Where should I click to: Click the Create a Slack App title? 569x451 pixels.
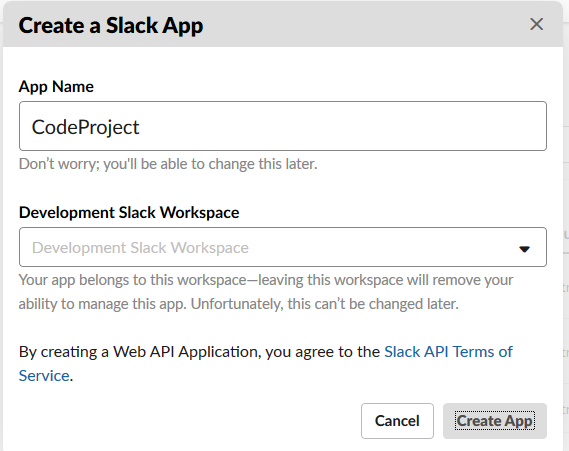tap(111, 25)
